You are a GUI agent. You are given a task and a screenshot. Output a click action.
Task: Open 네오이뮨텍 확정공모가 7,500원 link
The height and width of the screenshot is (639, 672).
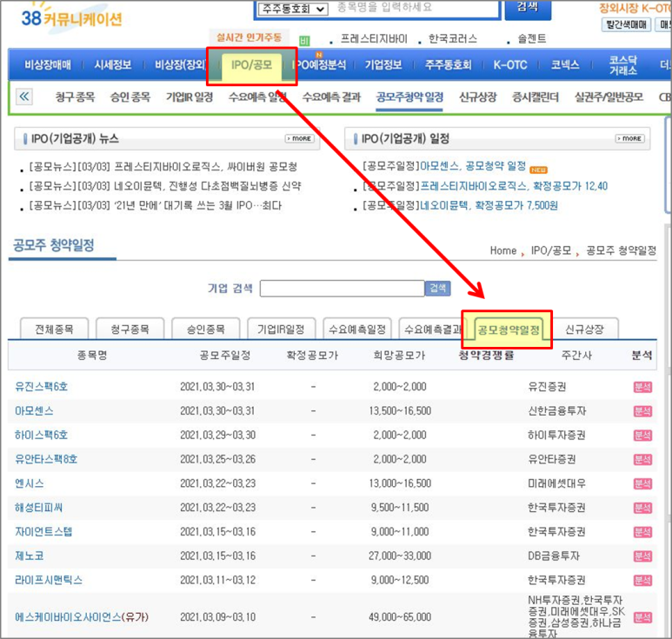(489, 206)
